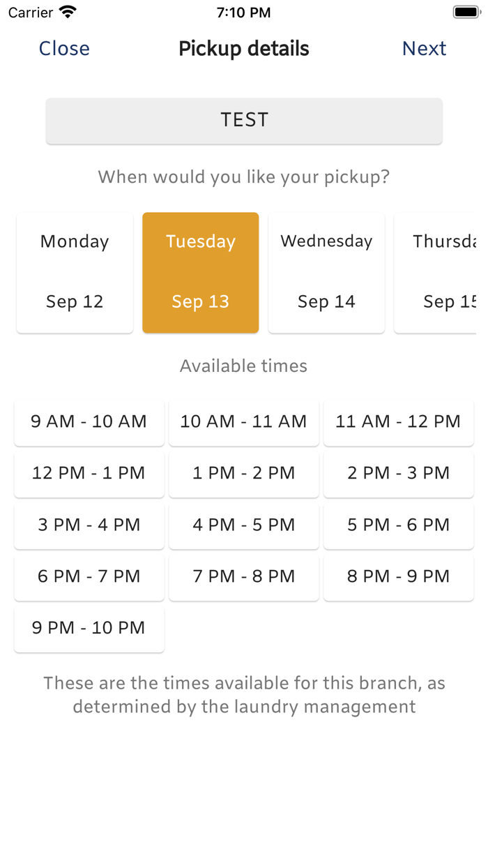
Task: Select the 9 PM - 10 PM slot
Action: point(89,629)
